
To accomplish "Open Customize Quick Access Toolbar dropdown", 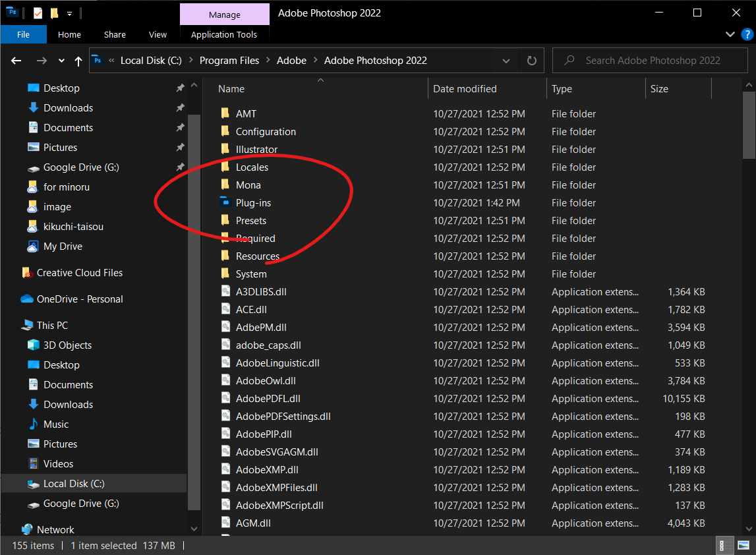I will [x=69, y=13].
